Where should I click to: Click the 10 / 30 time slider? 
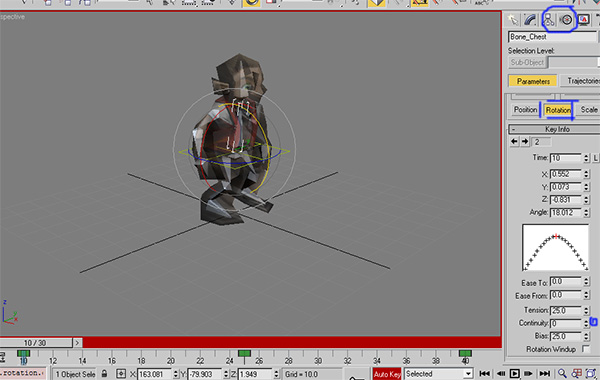click(36, 343)
